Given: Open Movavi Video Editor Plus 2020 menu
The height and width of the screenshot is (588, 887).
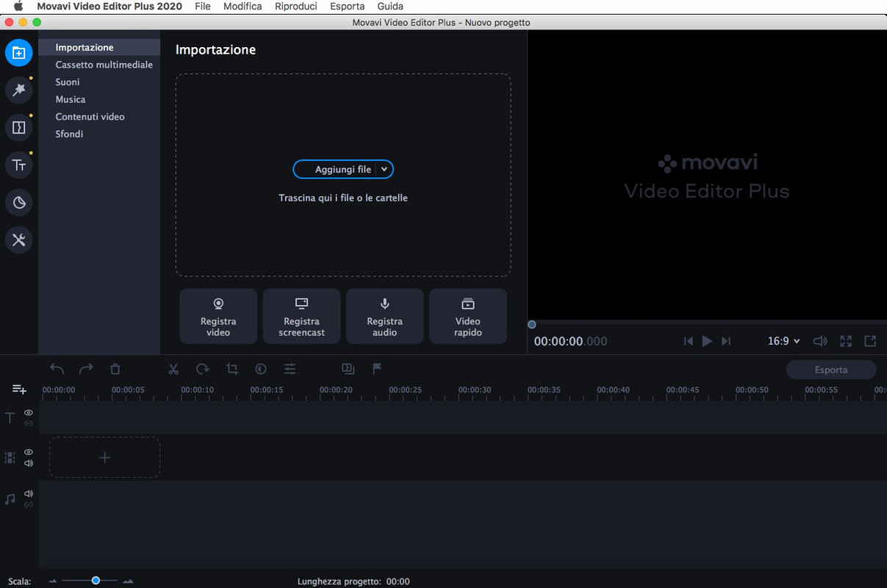Looking at the screenshot, I should 109,6.
